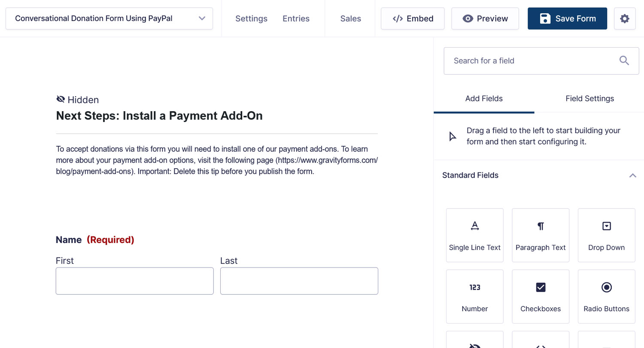Image resolution: width=644 pixels, height=348 pixels.
Task: Click the Preview button
Action: point(485,18)
